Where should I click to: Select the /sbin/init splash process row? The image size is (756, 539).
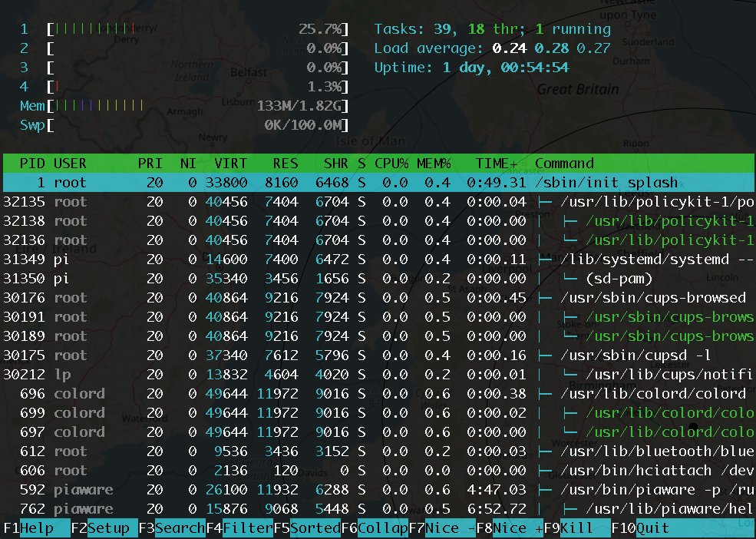[x=606, y=183]
